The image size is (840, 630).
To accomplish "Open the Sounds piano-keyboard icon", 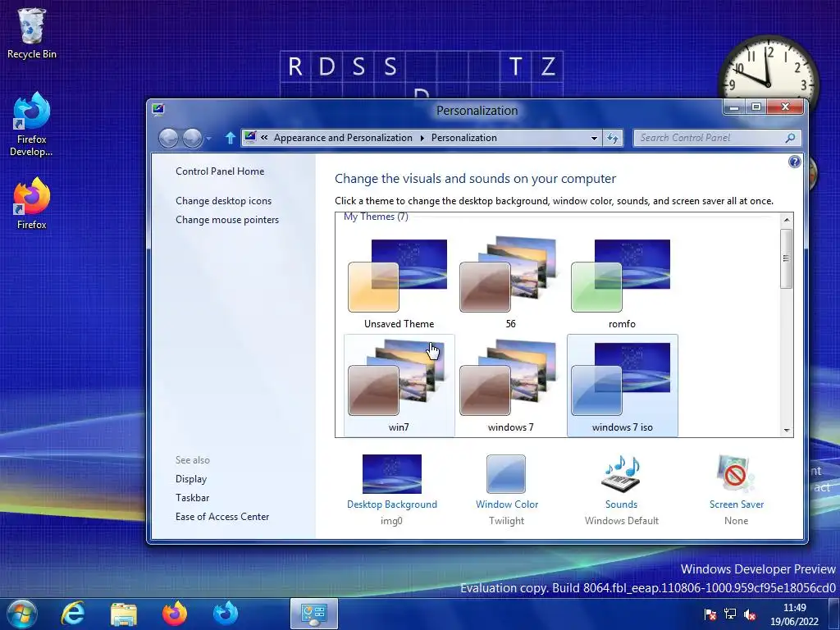I will 621,474.
